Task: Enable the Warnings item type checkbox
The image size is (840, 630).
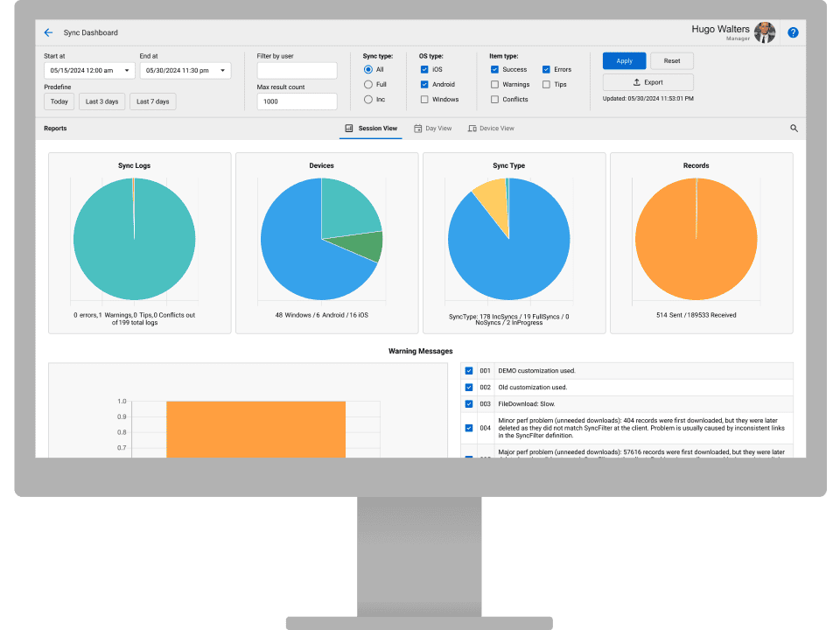Action: click(x=494, y=85)
